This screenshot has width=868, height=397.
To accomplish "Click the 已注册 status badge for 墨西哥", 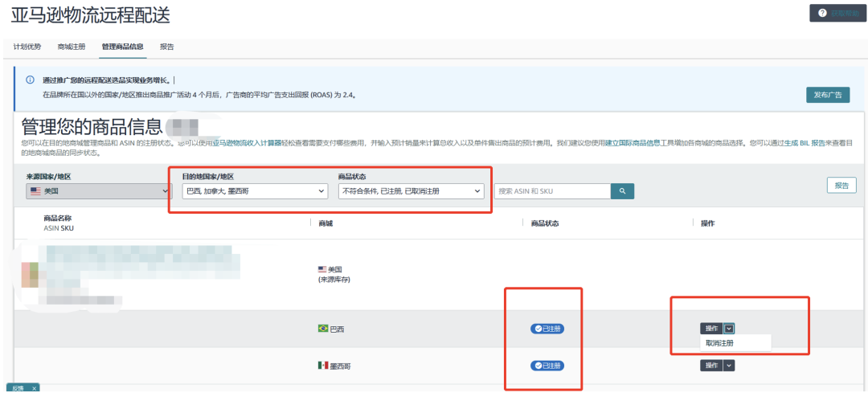I will (x=547, y=366).
